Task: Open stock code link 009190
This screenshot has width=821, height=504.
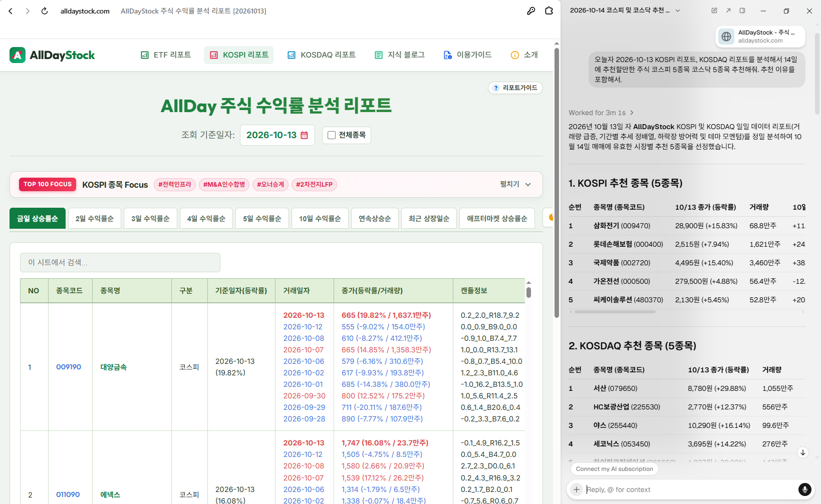Action: click(x=69, y=367)
